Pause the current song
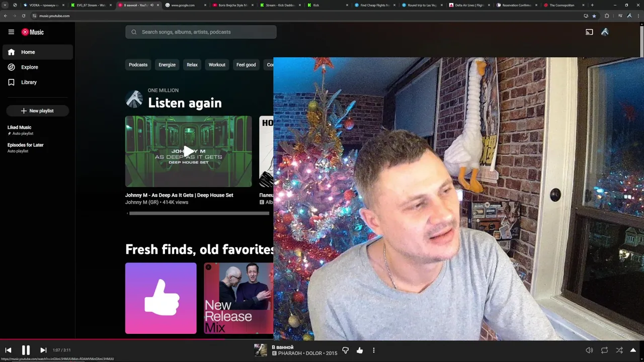644x362 pixels. (x=26, y=350)
